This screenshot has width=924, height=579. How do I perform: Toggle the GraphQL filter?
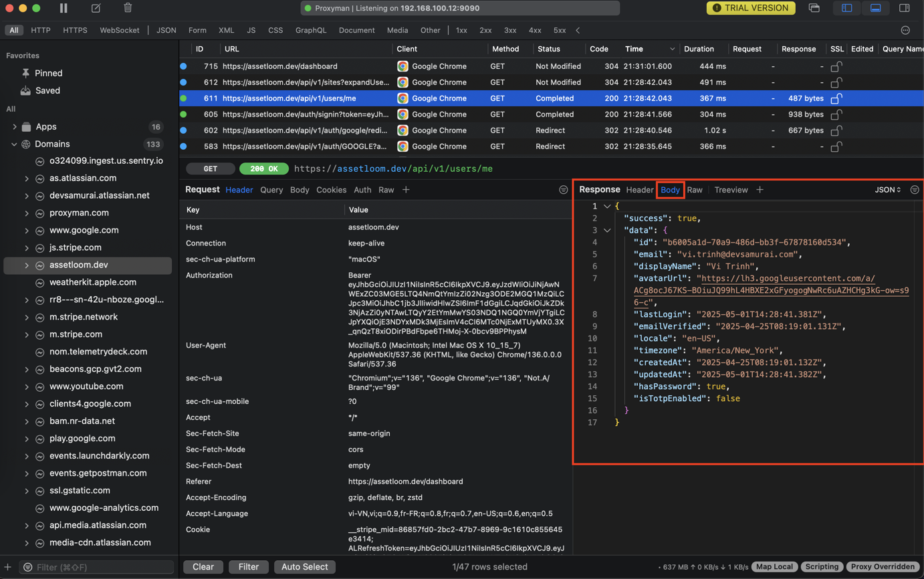[x=311, y=30]
